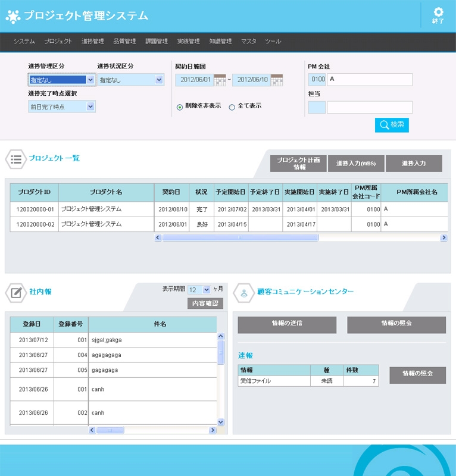Click the 検索 search button
This screenshot has height=476, width=456.
click(x=392, y=125)
